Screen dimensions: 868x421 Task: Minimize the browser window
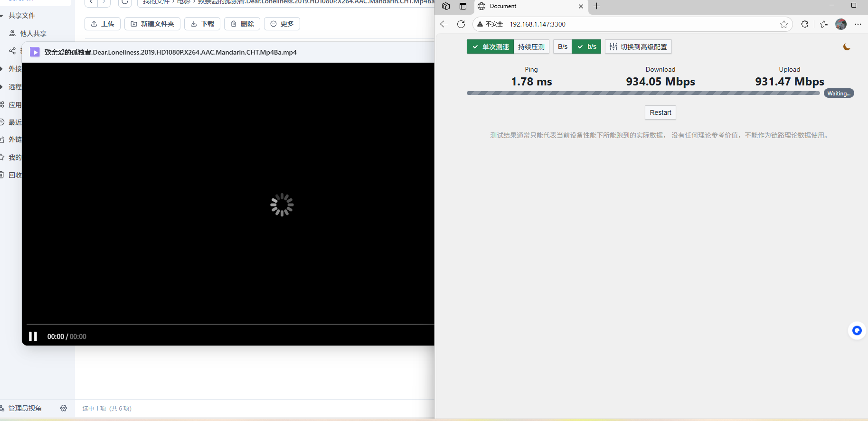[x=832, y=5]
